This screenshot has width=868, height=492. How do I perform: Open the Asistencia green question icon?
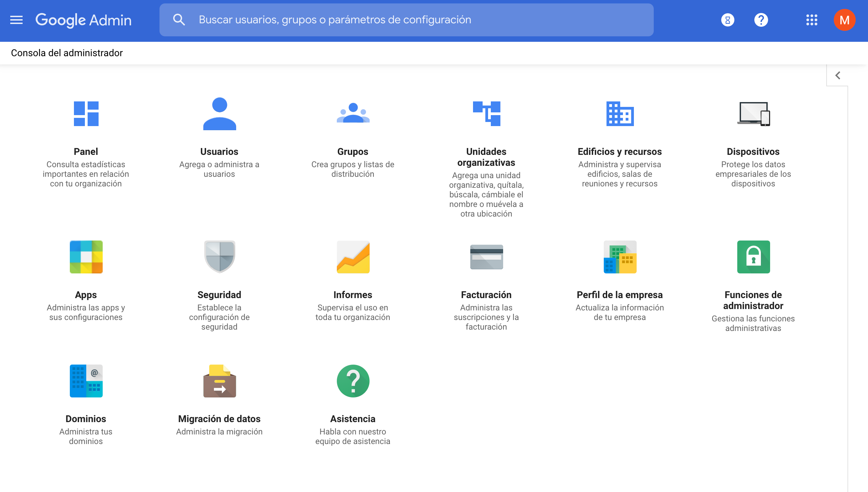point(353,381)
